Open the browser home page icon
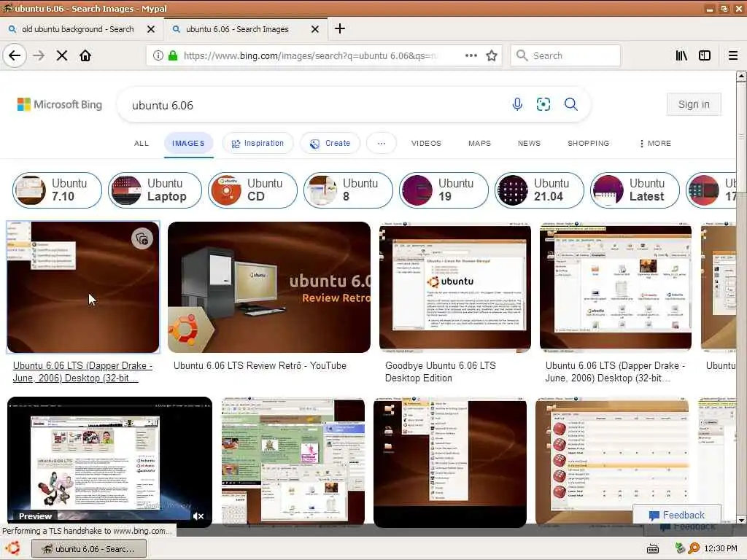This screenshot has height=560, width=747. pos(85,55)
